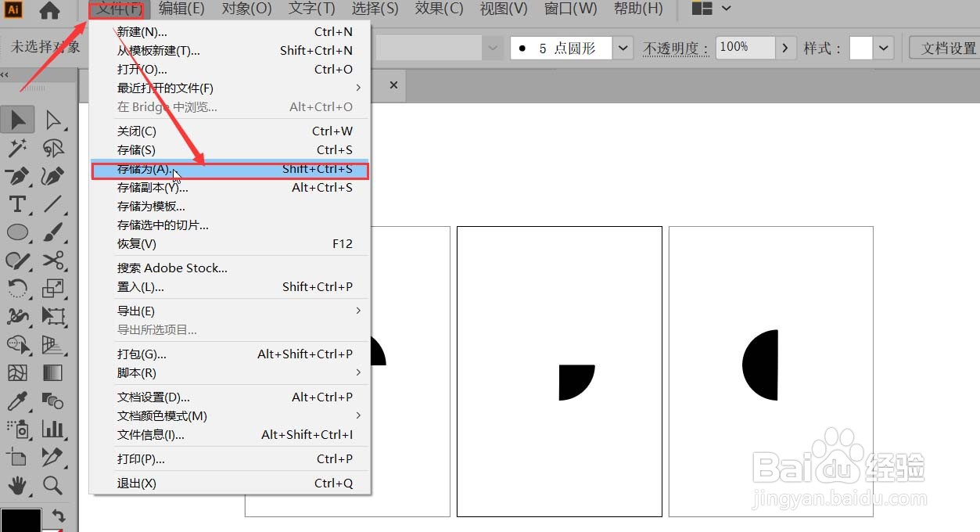Select the Lasso tool
The width and height of the screenshot is (980, 532).
tap(53, 148)
